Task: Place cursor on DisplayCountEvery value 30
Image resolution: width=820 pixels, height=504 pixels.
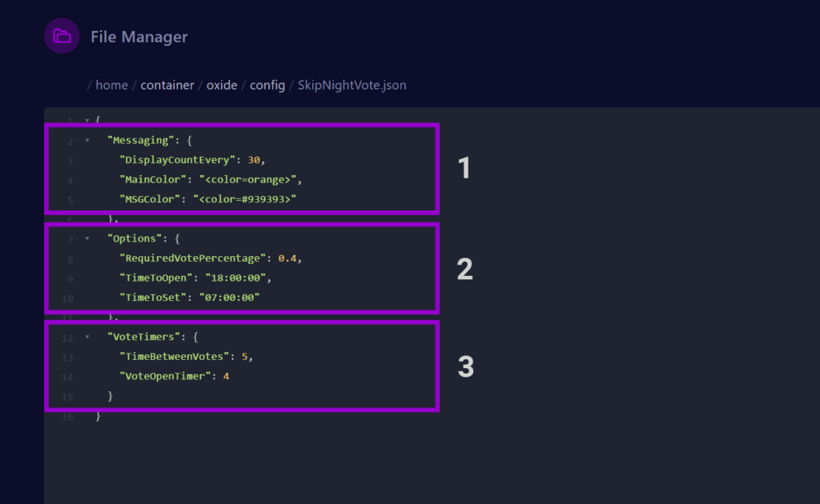Action: (255, 160)
